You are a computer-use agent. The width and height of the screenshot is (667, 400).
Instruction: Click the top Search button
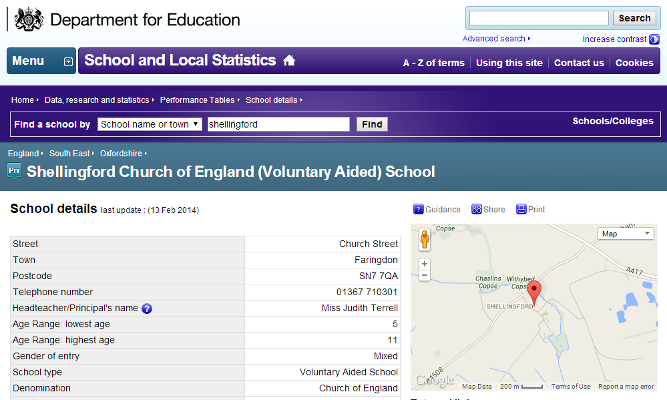coord(634,18)
